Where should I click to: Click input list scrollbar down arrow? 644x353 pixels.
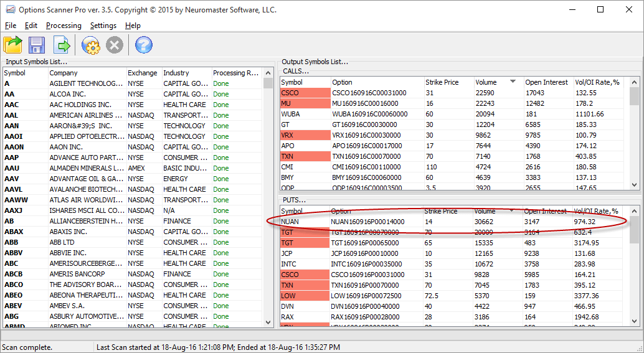[268, 322]
